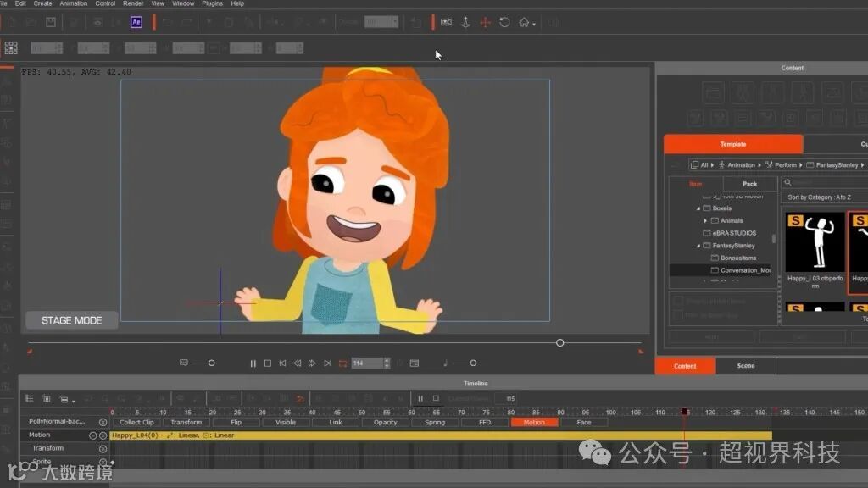868x488 pixels.
Task: Open the Render menu
Action: [x=133, y=3]
